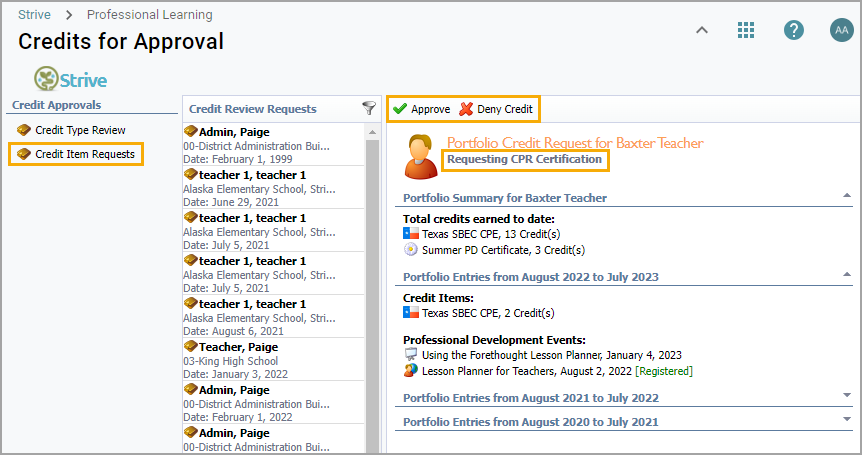Viewport: 862px width, 455px height.
Task: Click the Texas flag icon by 13 Credit(s)
Action: (411, 234)
